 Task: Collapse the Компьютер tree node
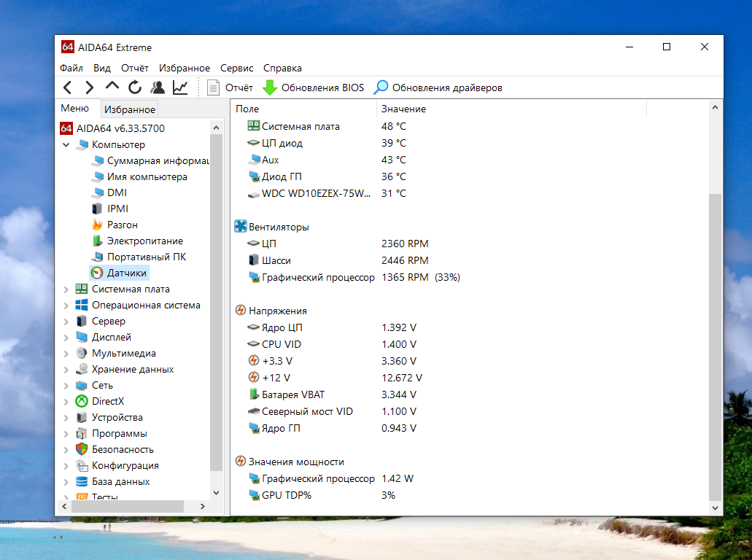(x=66, y=144)
